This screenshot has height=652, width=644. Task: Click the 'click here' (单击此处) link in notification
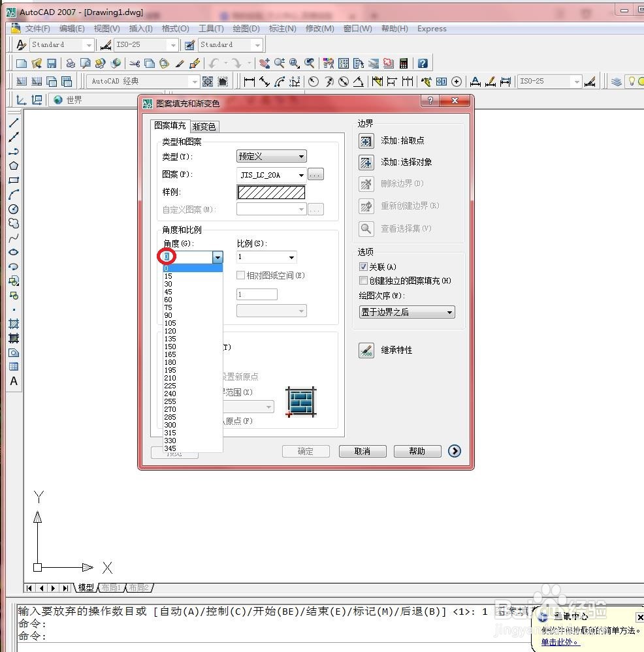[x=560, y=642]
